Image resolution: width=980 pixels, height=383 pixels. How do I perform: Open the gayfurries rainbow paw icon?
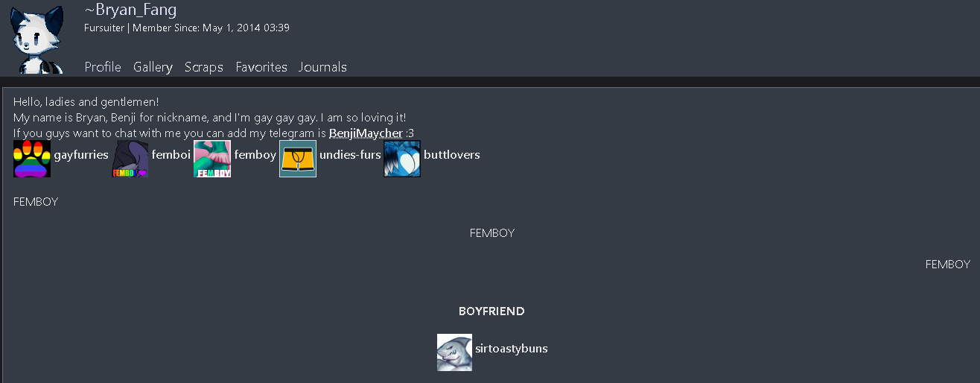click(32, 159)
